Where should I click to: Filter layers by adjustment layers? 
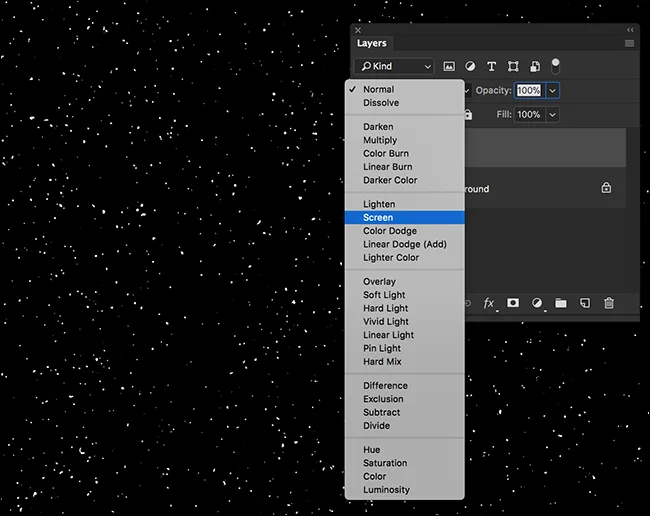click(x=470, y=67)
